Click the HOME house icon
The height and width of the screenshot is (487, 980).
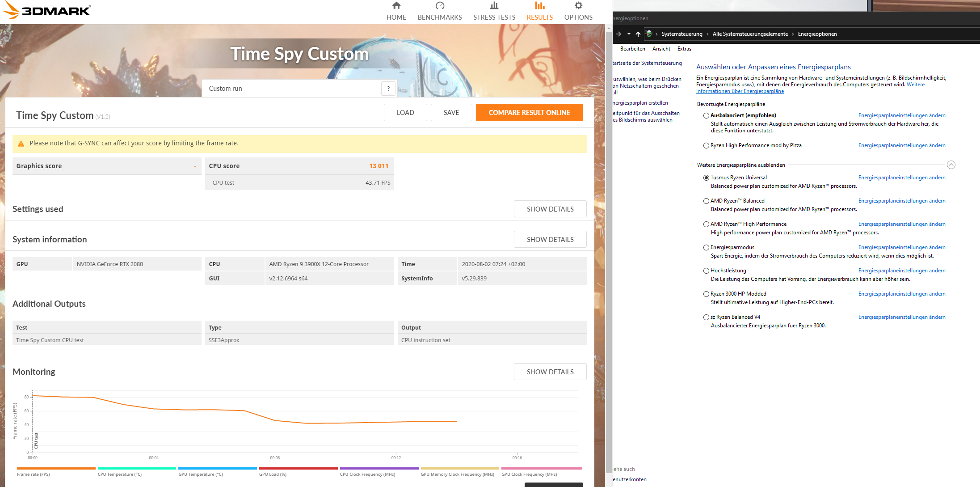[x=396, y=6]
